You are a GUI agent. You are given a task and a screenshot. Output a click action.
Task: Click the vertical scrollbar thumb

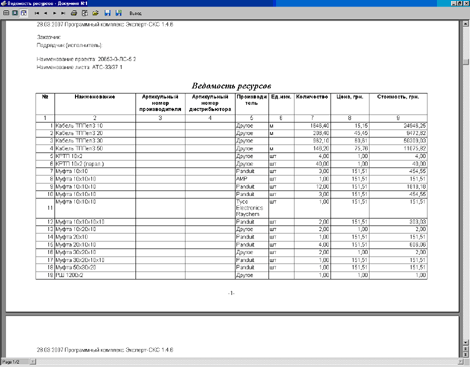pos(466,62)
